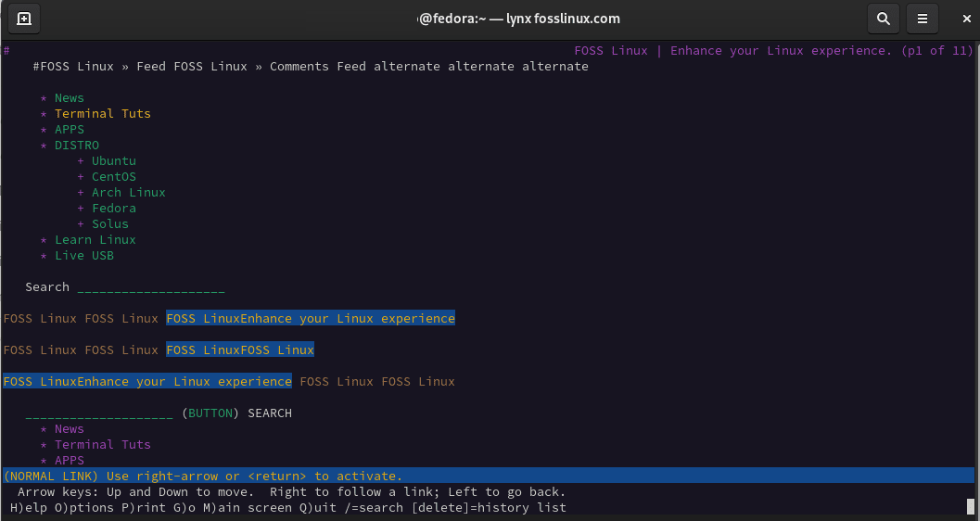The width and height of the screenshot is (980, 521).
Task: Open the green APPS link
Action: [69, 129]
